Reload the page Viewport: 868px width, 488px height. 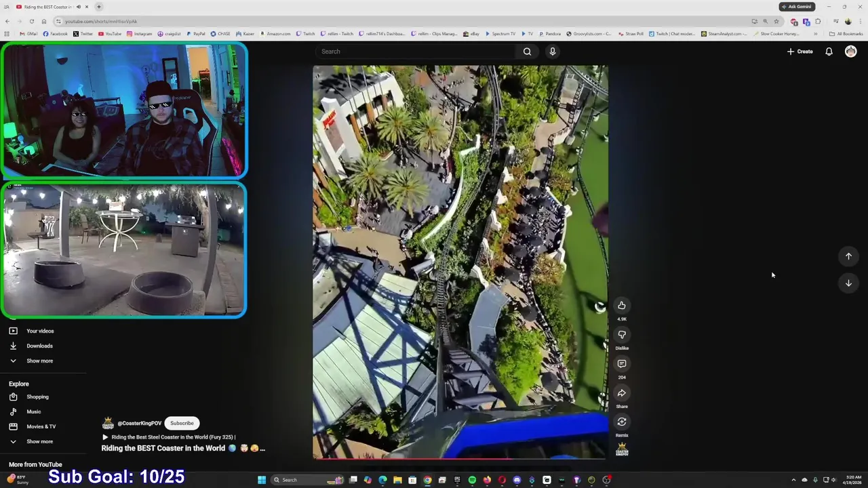pos(31,21)
